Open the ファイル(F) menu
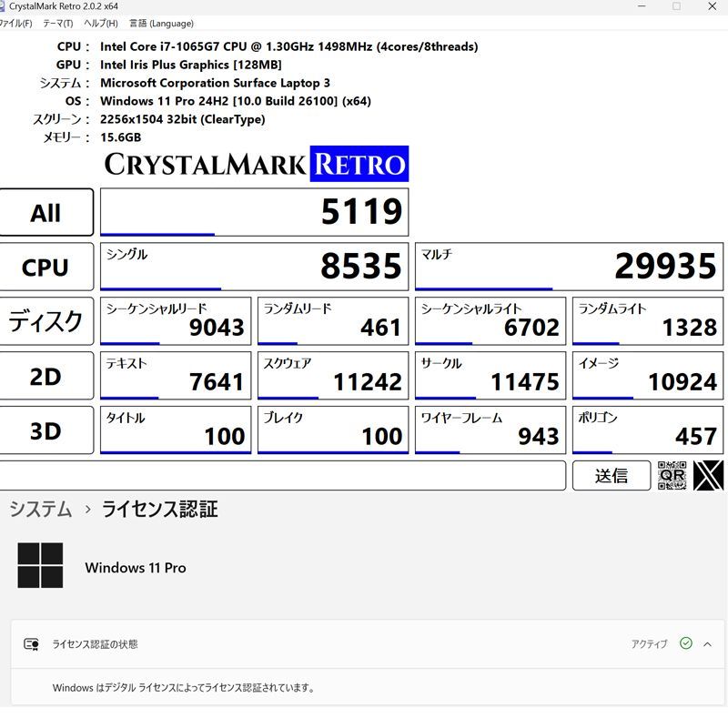 tap(15, 24)
